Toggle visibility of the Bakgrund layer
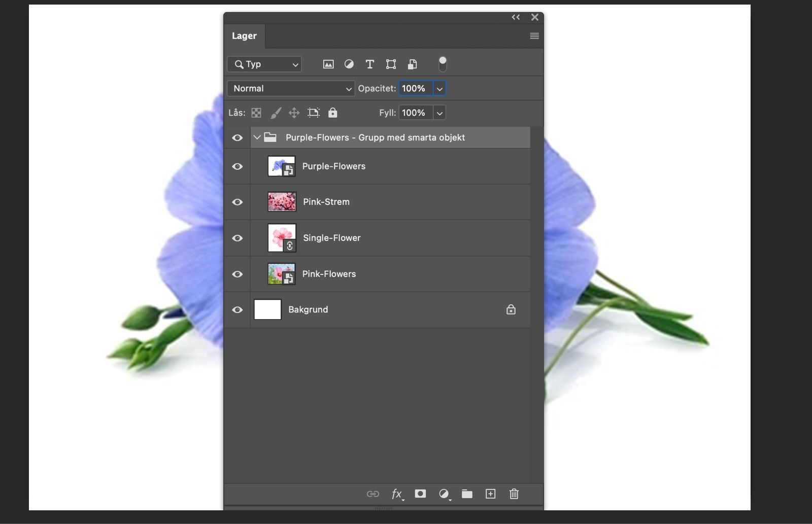The image size is (812, 524). (x=237, y=310)
